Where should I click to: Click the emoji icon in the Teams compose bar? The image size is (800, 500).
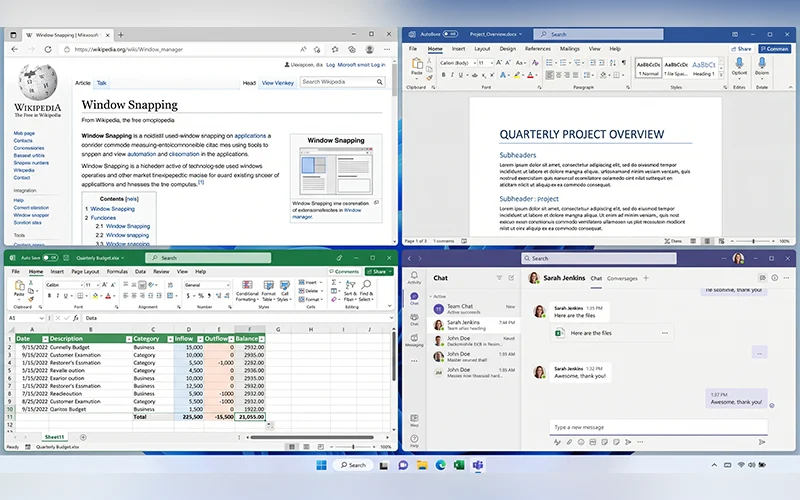[581, 442]
